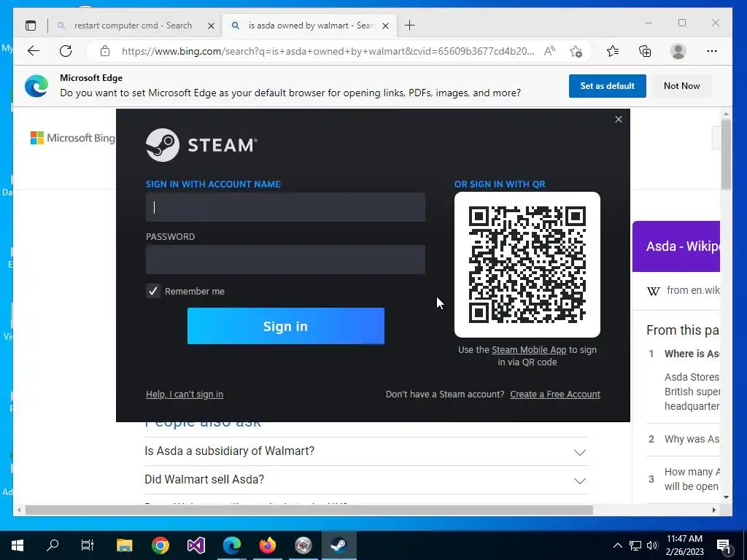
Task: Open Help, I can't sign in link
Action: [185, 394]
